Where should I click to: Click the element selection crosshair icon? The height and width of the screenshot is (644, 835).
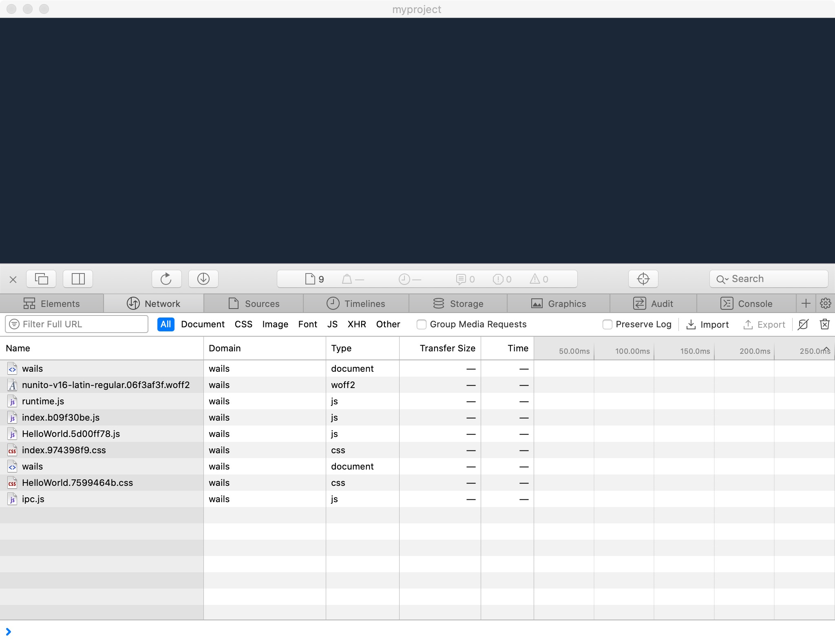point(643,279)
